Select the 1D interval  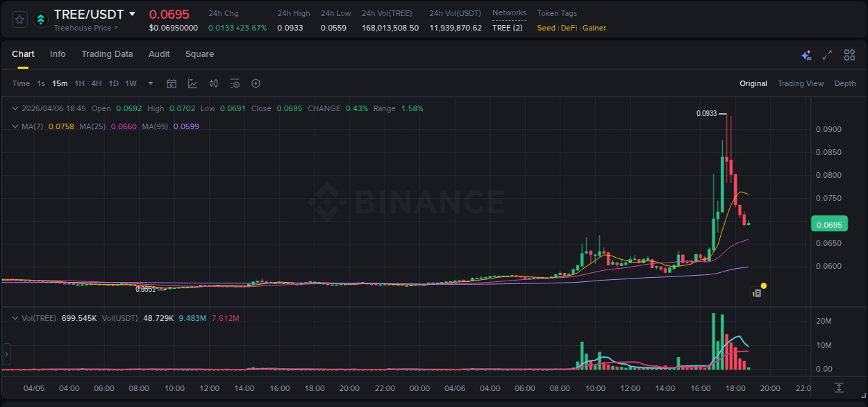[x=113, y=83]
